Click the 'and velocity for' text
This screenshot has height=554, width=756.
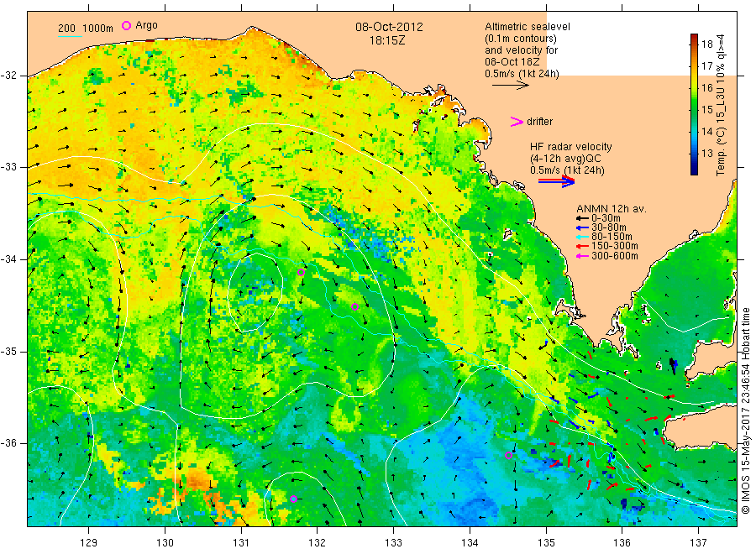(x=521, y=50)
